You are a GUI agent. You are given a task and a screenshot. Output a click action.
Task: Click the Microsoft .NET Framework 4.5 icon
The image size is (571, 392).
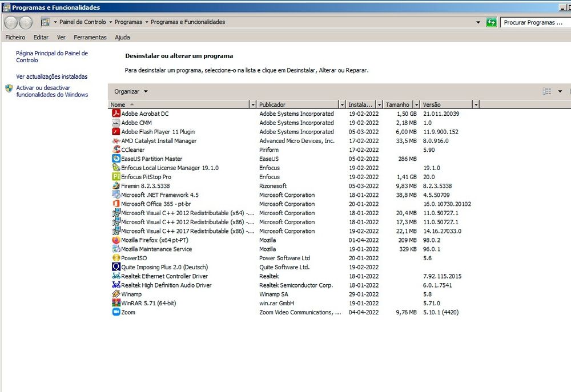click(x=116, y=195)
